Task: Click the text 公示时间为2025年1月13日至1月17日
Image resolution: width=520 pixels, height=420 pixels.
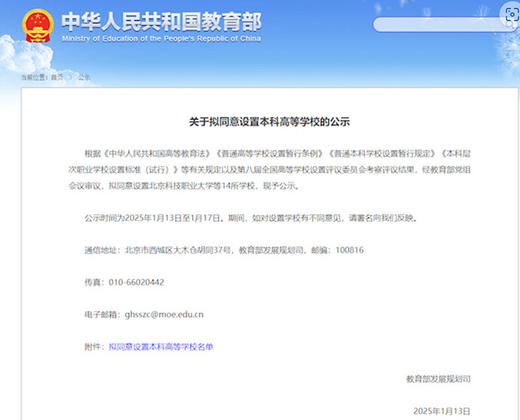Action: [152, 218]
